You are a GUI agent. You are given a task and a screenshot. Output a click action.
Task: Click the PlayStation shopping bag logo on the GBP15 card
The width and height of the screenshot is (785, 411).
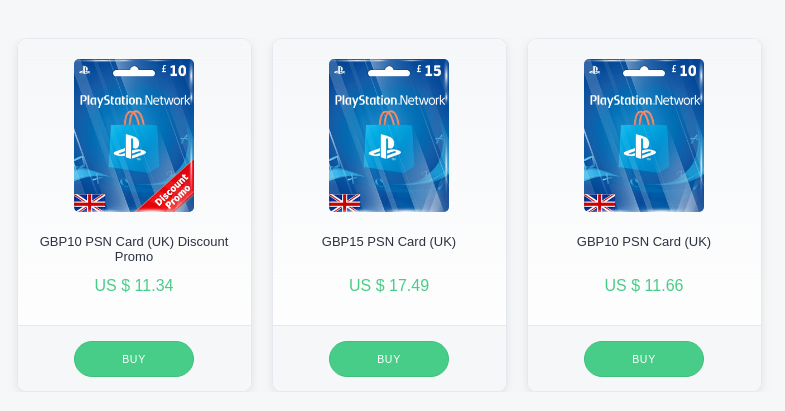click(389, 142)
